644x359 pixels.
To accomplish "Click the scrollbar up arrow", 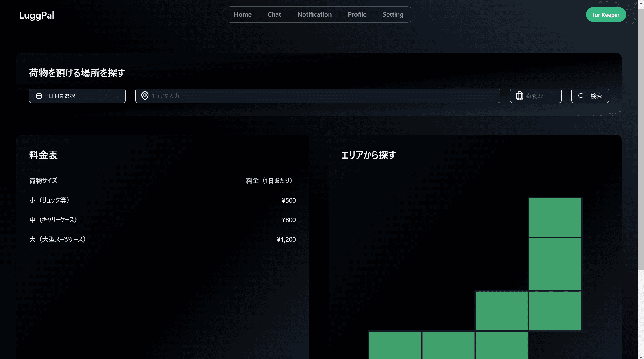I will pyautogui.click(x=641, y=3).
